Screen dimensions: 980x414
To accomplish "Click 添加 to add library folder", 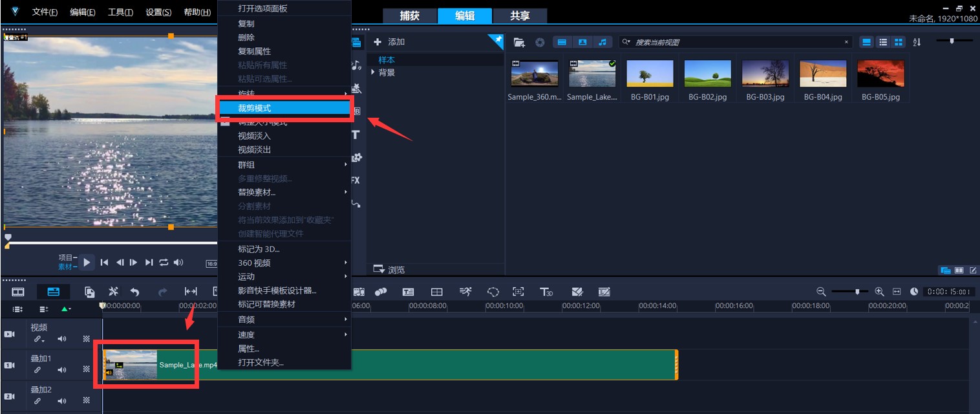I will (389, 42).
